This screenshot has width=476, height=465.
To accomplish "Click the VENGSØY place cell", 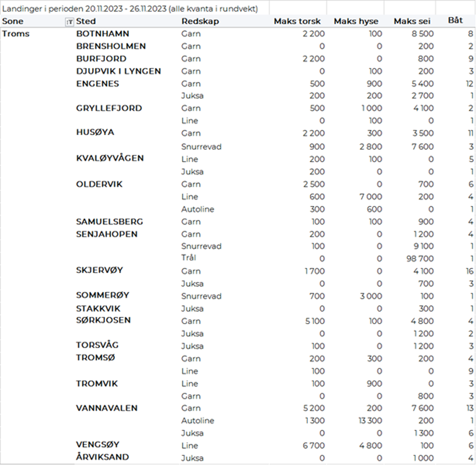I will point(97,445).
